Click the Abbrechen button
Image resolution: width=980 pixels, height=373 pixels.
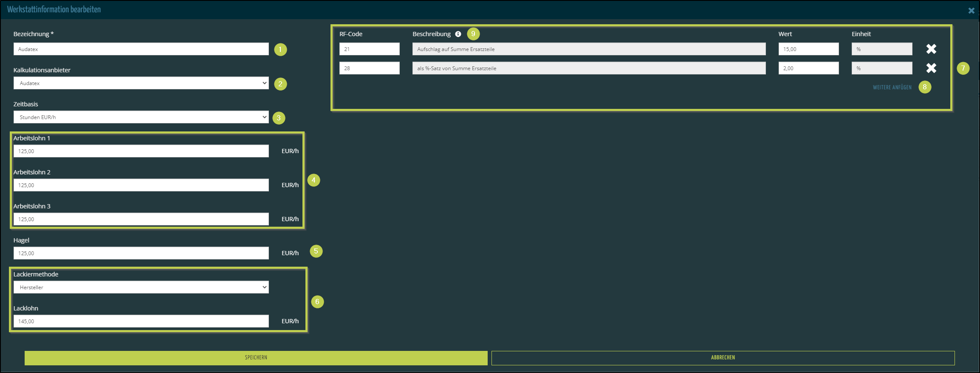pyautogui.click(x=723, y=358)
